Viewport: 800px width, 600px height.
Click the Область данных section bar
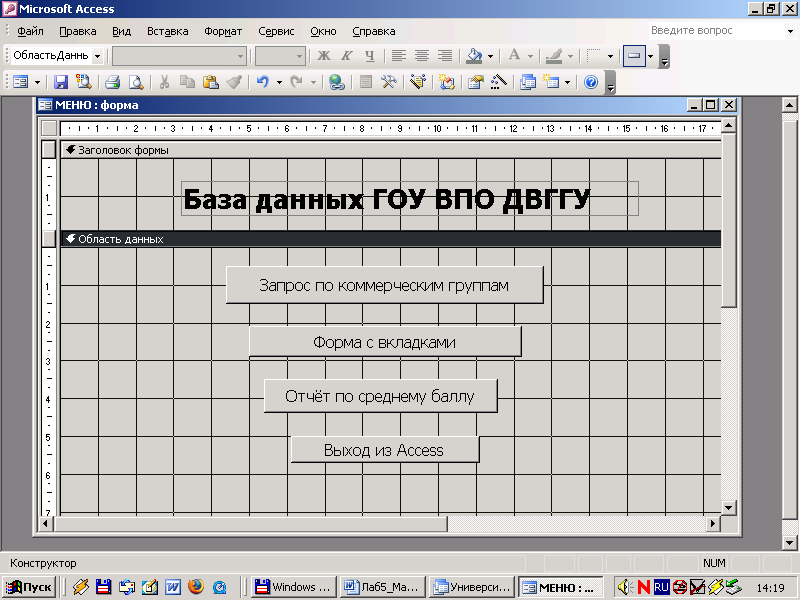tap(390, 239)
